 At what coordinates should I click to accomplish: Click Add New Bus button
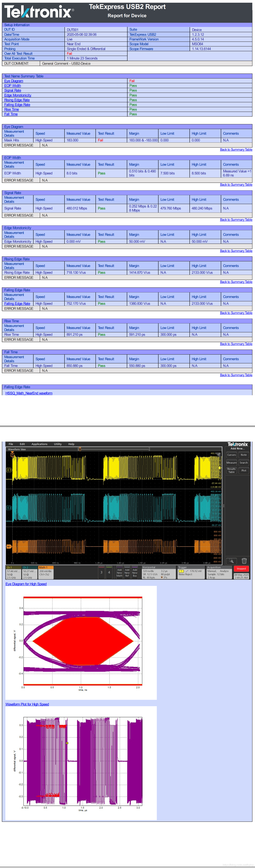(x=135, y=573)
